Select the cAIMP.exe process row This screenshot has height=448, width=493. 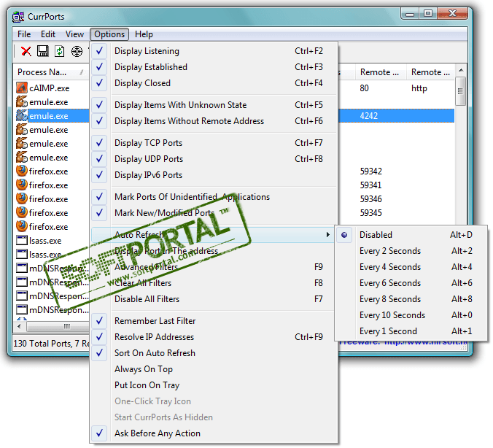53,88
